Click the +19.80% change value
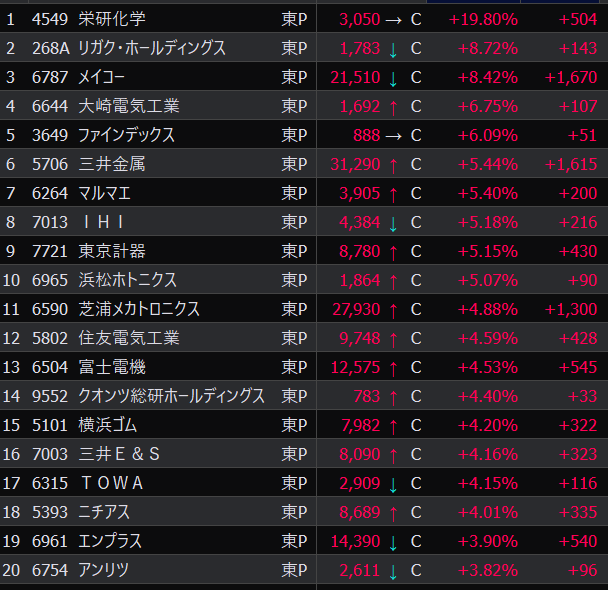This screenshot has width=608, height=590. (483, 19)
